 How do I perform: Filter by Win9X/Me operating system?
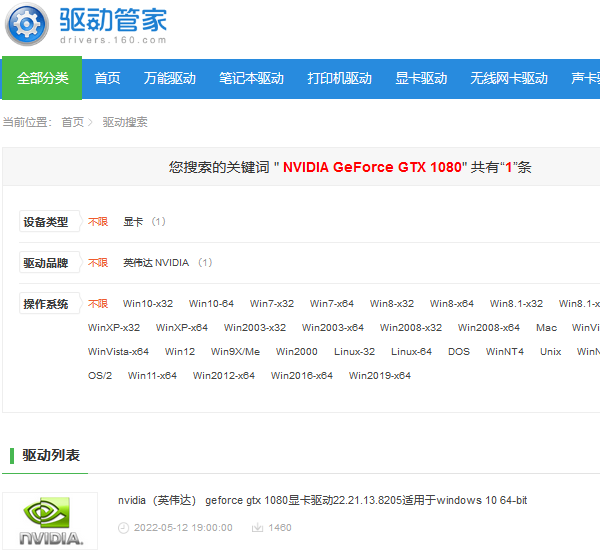click(x=235, y=352)
